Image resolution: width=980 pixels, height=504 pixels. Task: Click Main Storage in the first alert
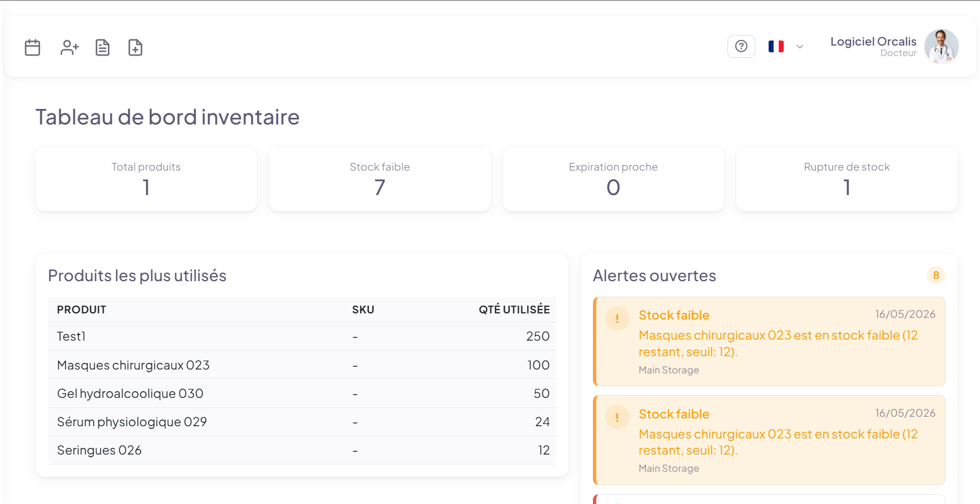pos(669,370)
